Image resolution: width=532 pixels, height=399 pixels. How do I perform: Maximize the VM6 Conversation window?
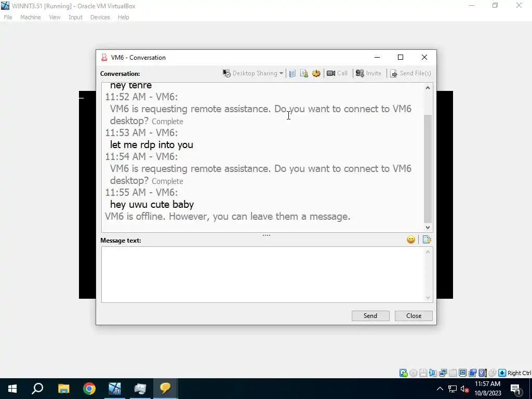401,57
